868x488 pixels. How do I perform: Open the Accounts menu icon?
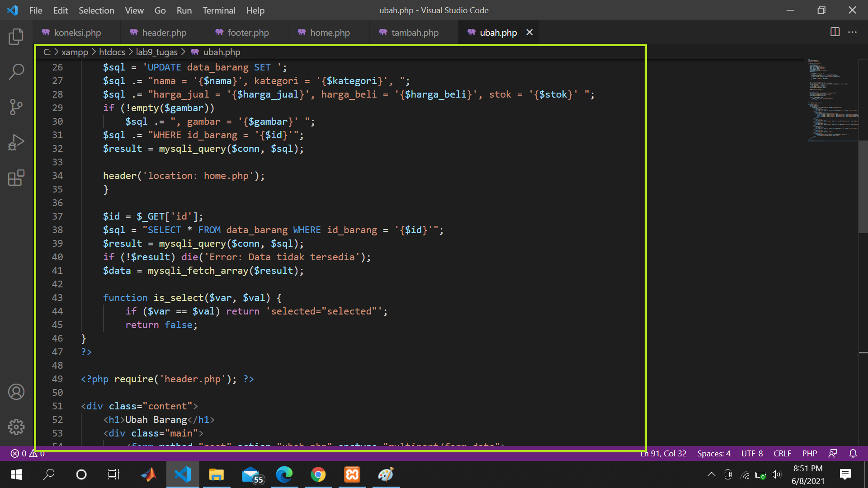click(x=16, y=392)
